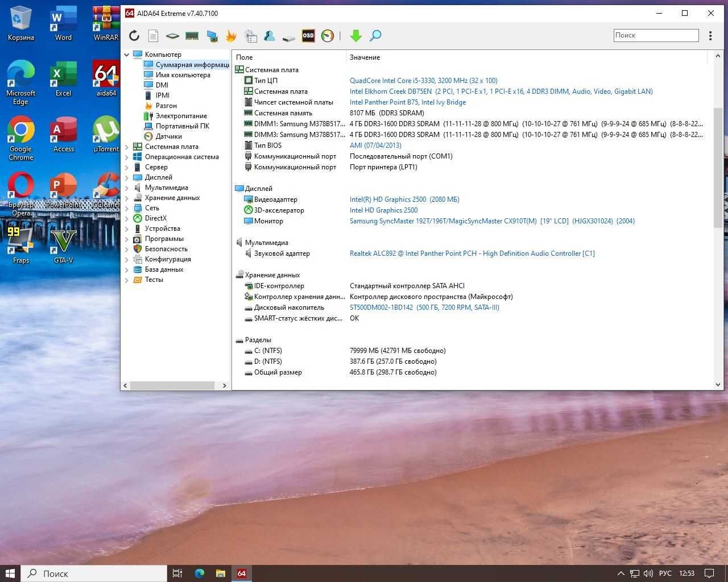Click the motherboard chip toolbar icon
Screen dimensions: 728x582
click(x=172, y=36)
